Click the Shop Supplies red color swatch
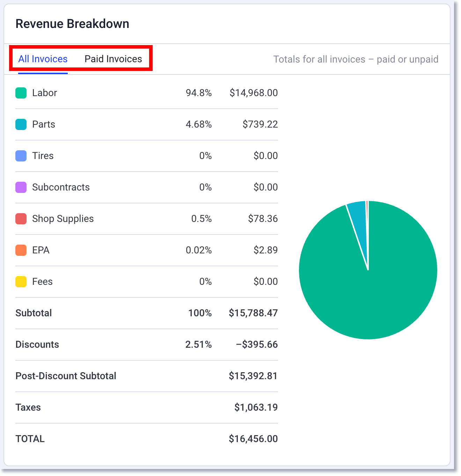Viewport: 461px width, 476px height. (x=21, y=218)
